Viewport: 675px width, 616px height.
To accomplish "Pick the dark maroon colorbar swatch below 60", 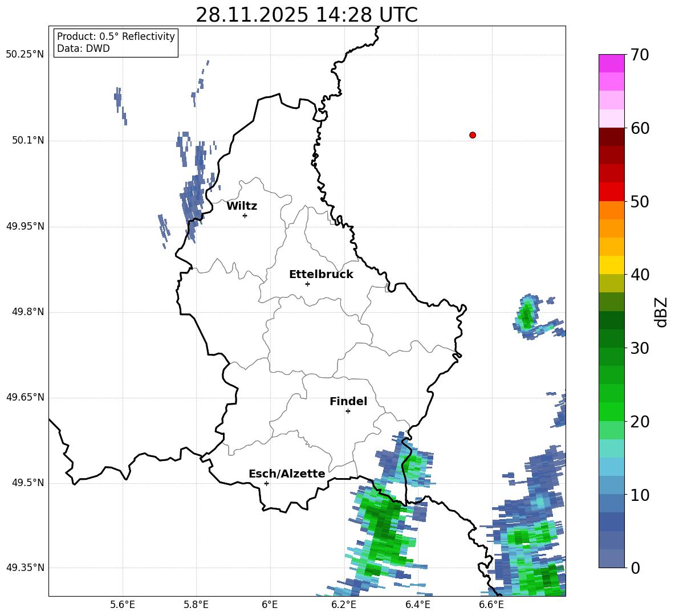I will [x=611, y=137].
